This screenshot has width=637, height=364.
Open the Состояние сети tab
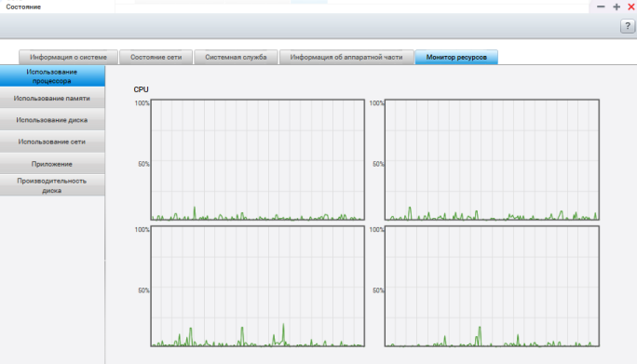tap(156, 58)
